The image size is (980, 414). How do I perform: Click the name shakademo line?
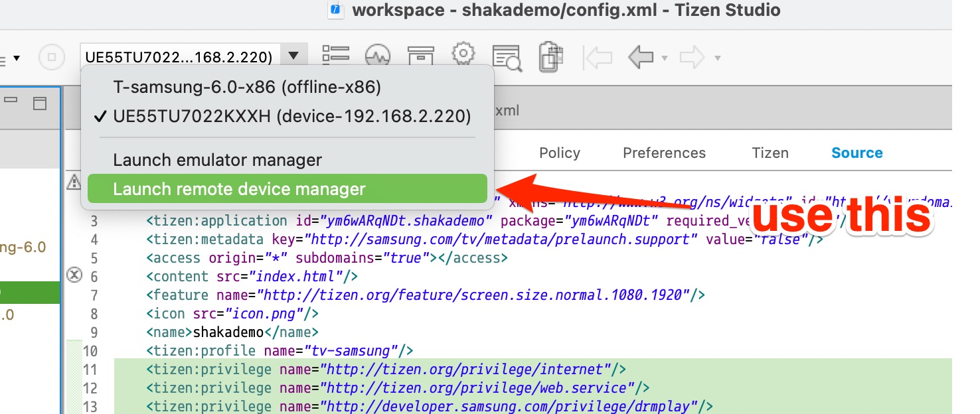point(232,332)
